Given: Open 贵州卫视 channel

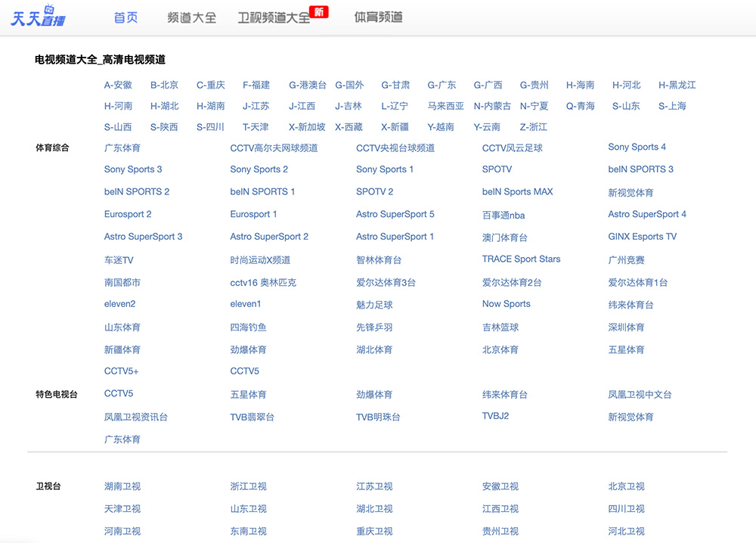Looking at the screenshot, I should [x=500, y=532].
